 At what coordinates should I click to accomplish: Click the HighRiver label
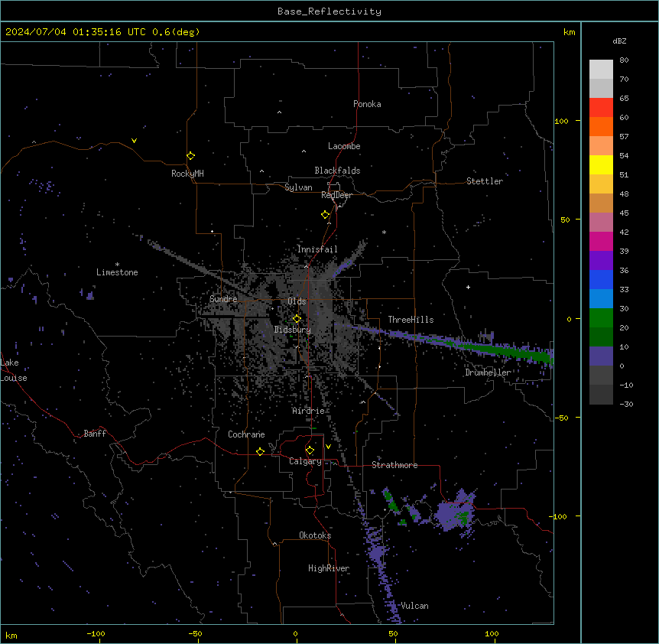[x=329, y=568]
